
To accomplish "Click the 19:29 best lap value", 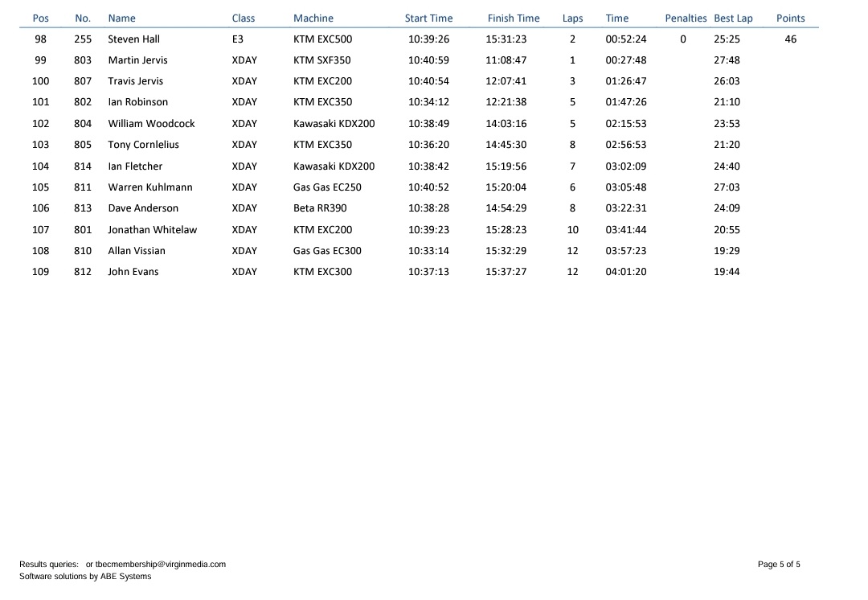I will (727, 251).
